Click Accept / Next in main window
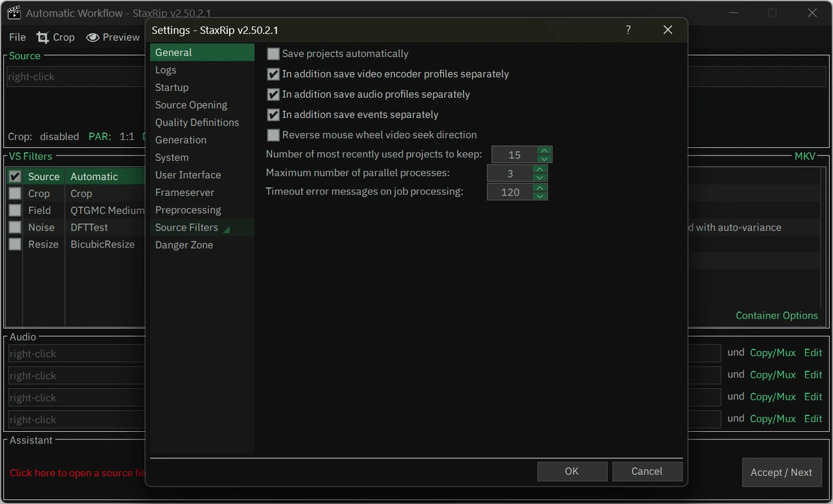 pyautogui.click(x=781, y=472)
